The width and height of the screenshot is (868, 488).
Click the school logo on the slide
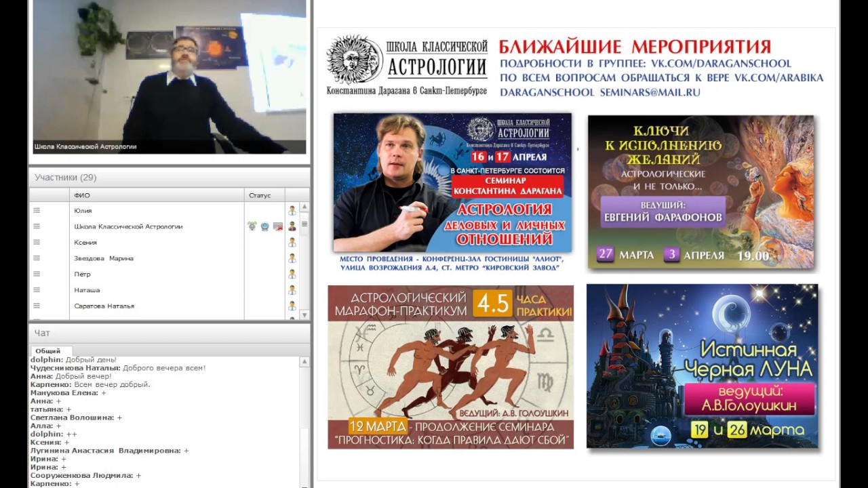click(x=407, y=66)
